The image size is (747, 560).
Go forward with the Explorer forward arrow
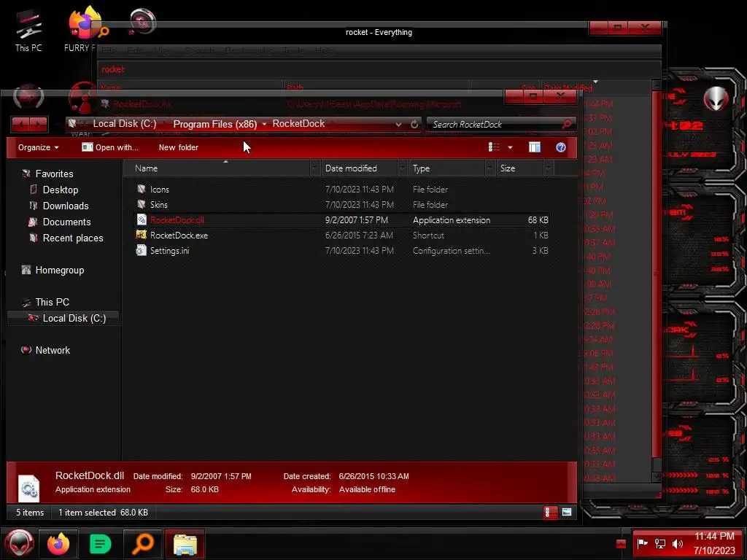click(39, 125)
